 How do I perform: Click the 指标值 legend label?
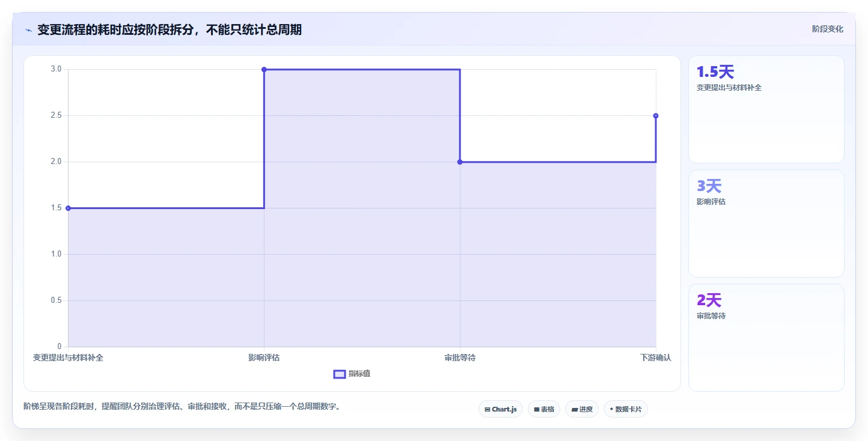[359, 374]
